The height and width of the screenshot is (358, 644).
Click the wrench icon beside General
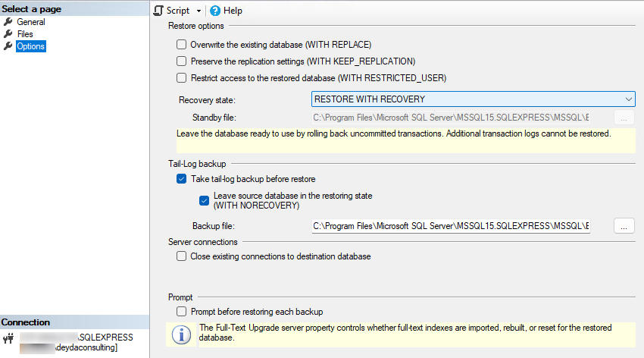click(8, 22)
